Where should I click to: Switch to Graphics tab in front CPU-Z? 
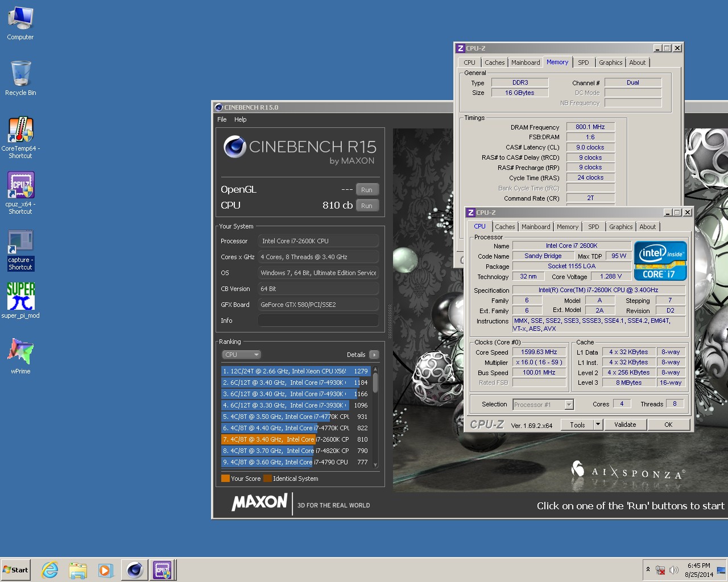click(621, 227)
